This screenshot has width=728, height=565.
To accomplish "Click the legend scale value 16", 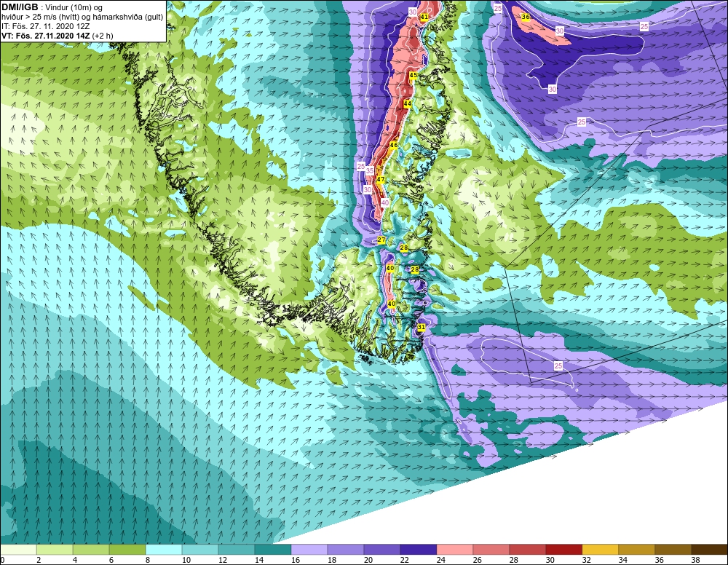I will (296, 561).
